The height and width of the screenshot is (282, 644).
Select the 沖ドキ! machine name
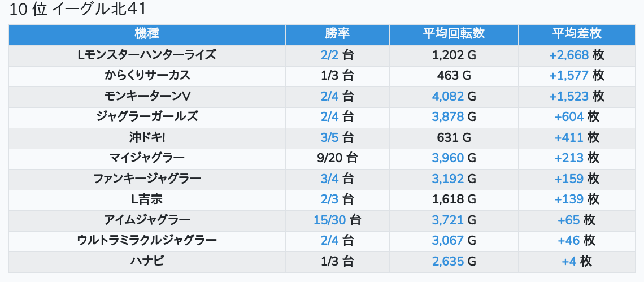(147, 138)
